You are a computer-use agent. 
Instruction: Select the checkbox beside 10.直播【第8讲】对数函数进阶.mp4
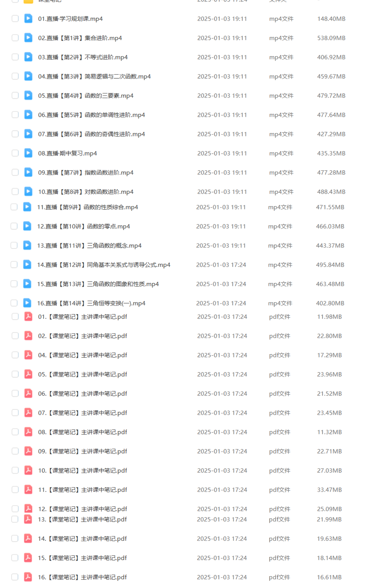15,192
